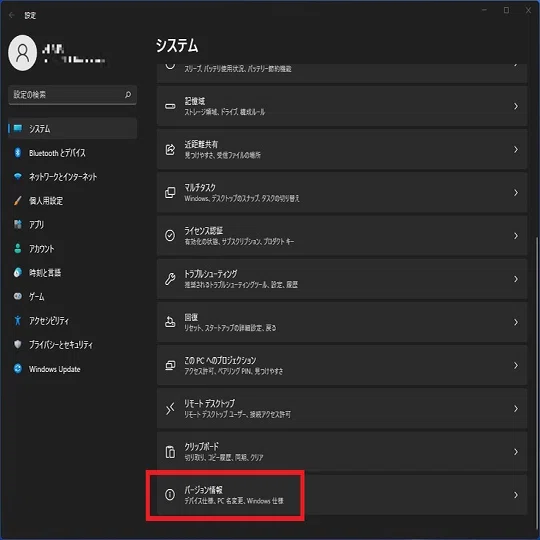Expand chevron on 近距離共有 row

pos(516,149)
